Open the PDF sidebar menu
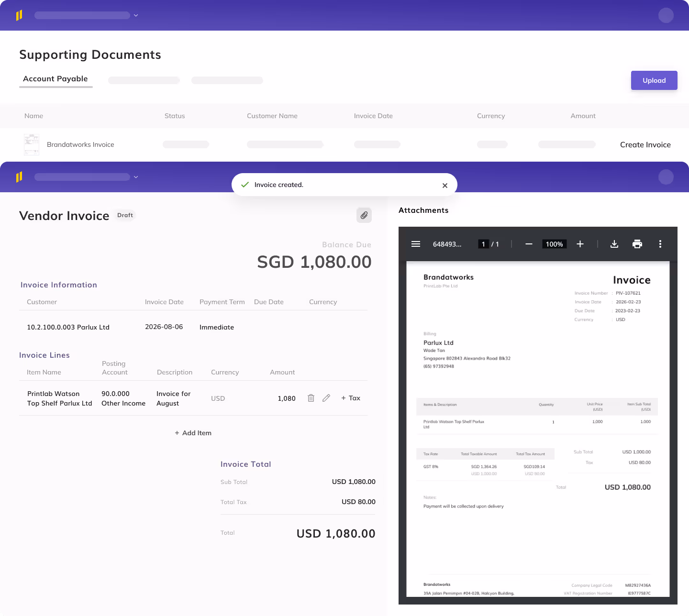 tap(415, 244)
